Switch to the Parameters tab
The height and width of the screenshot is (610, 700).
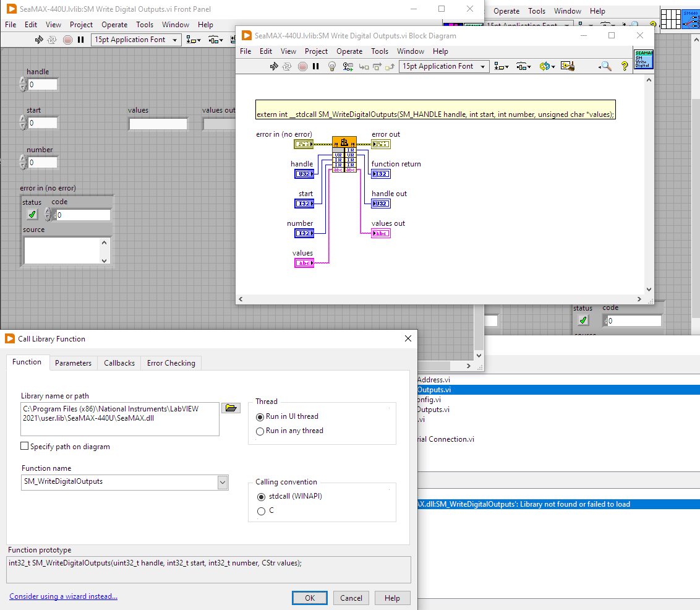[x=73, y=363]
